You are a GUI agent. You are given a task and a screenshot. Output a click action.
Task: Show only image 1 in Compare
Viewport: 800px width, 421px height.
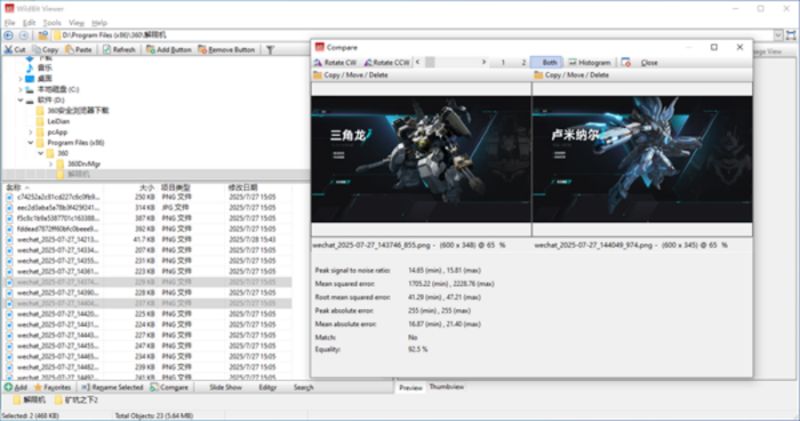click(x=503, y=62)
